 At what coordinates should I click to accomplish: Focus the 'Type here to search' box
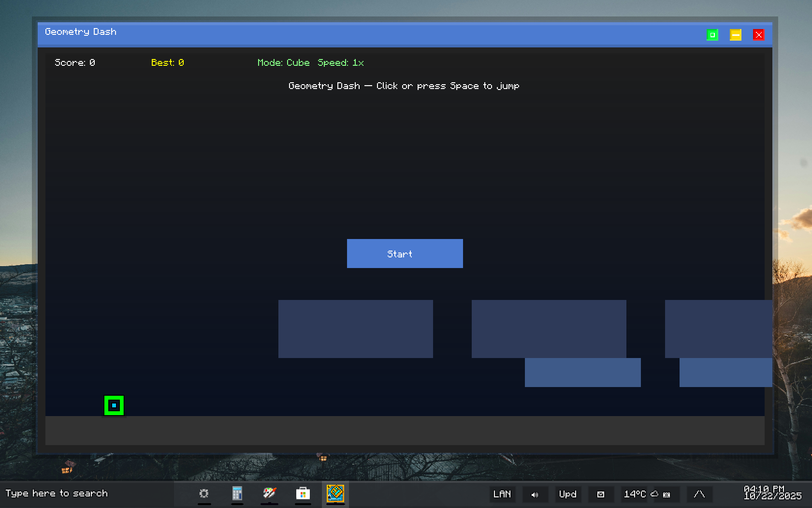pos(87,494)
